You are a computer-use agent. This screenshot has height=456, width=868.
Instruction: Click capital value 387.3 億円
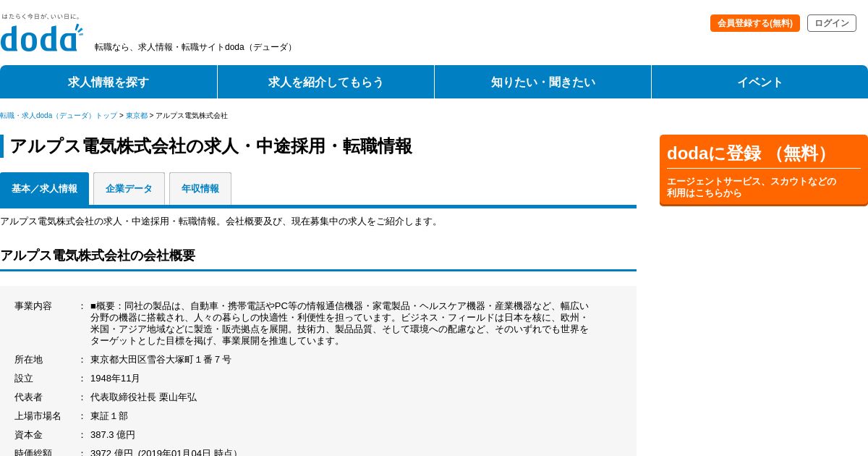tap(113, 435)
